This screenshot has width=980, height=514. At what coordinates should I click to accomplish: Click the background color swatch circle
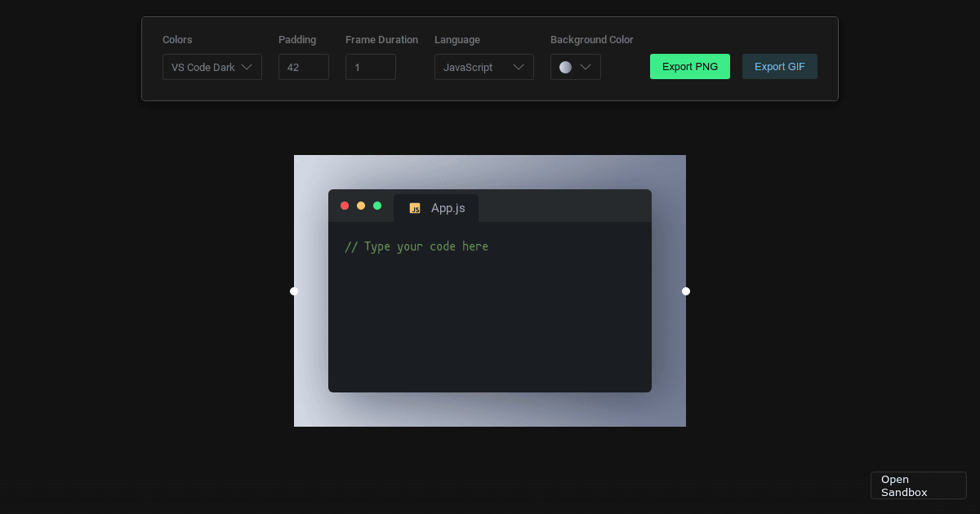566,67
